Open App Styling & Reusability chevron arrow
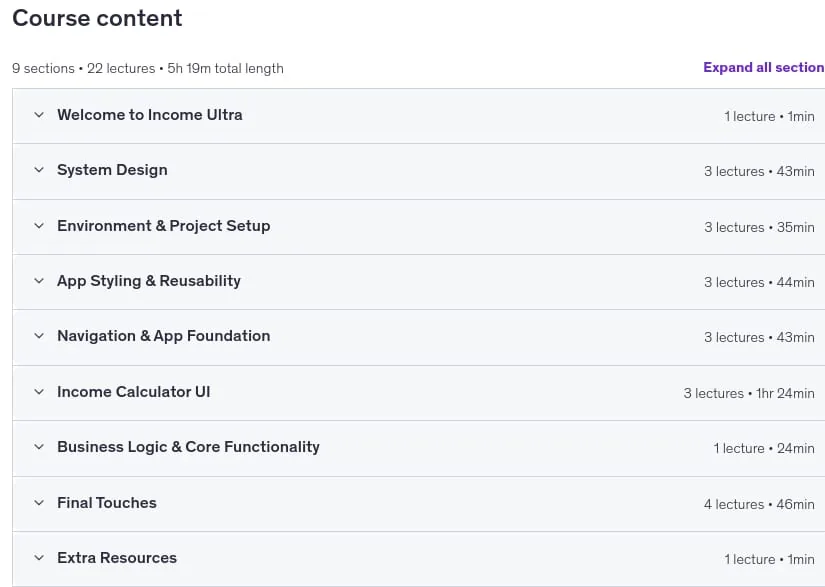 39,281
